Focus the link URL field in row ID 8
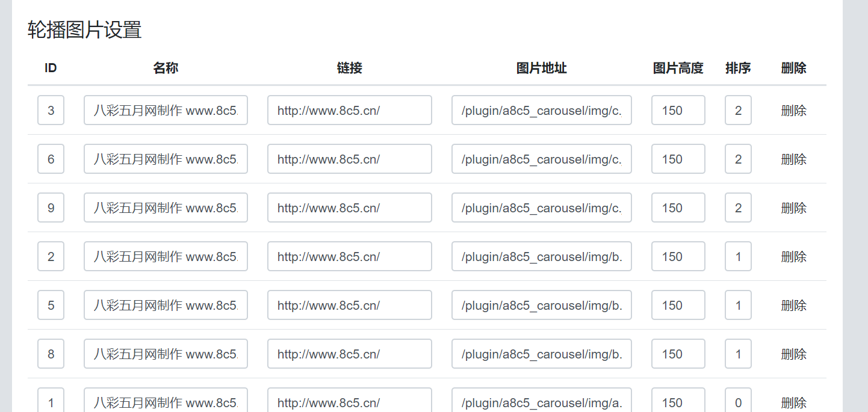This screenshot has height=412, width=868. 350,354
